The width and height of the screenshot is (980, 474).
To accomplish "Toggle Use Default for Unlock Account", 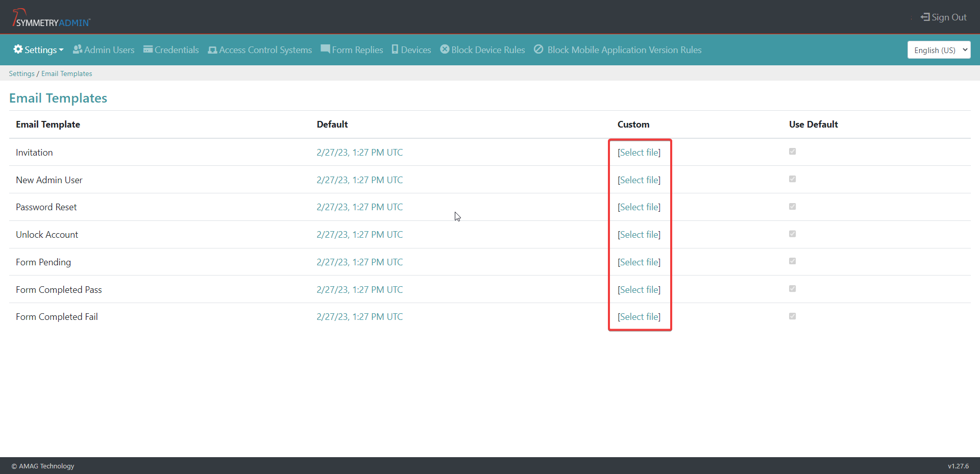I will 792,234.
